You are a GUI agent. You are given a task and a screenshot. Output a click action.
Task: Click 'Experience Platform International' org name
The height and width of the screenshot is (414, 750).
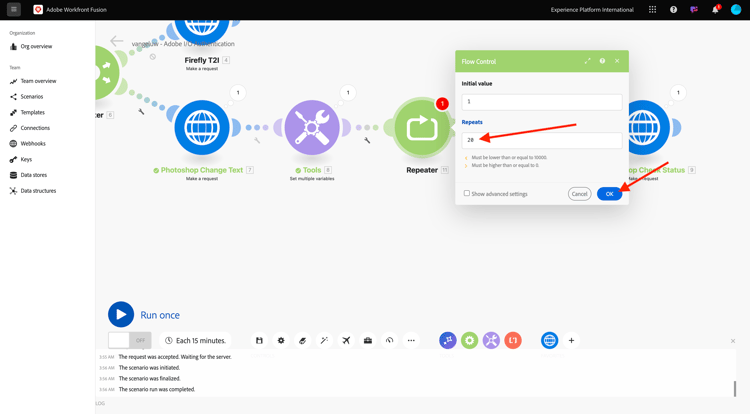592,10
